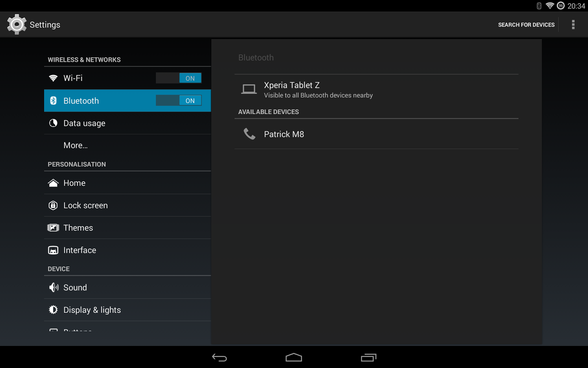Image resolution: width=588 pixels, height=368 pixels.
Task: Open Lock screen settings
Action: (128, 205)
